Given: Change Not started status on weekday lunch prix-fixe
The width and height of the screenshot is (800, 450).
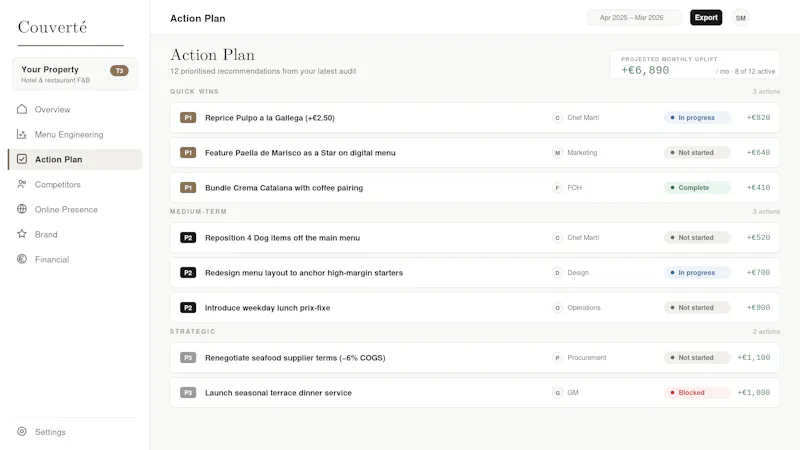Looking at the screenshot, I should [697, 308].
